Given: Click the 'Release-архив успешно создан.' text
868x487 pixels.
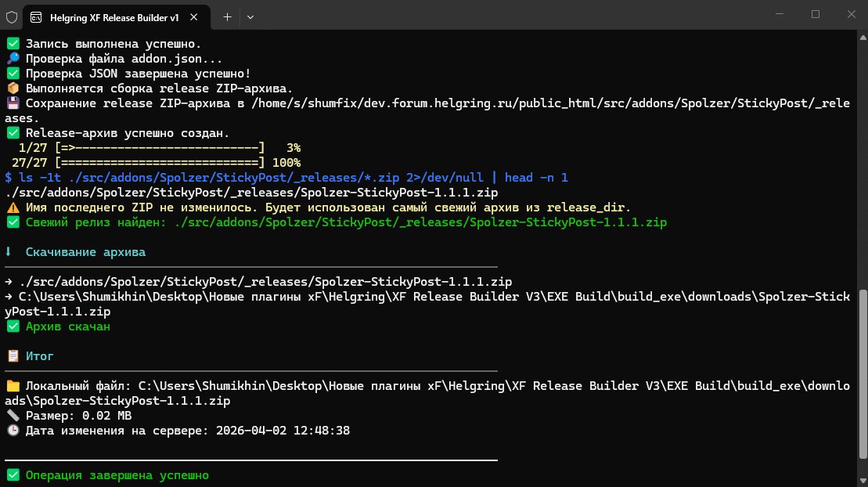Looking at the screenshot, I should (x=128, y=133).
